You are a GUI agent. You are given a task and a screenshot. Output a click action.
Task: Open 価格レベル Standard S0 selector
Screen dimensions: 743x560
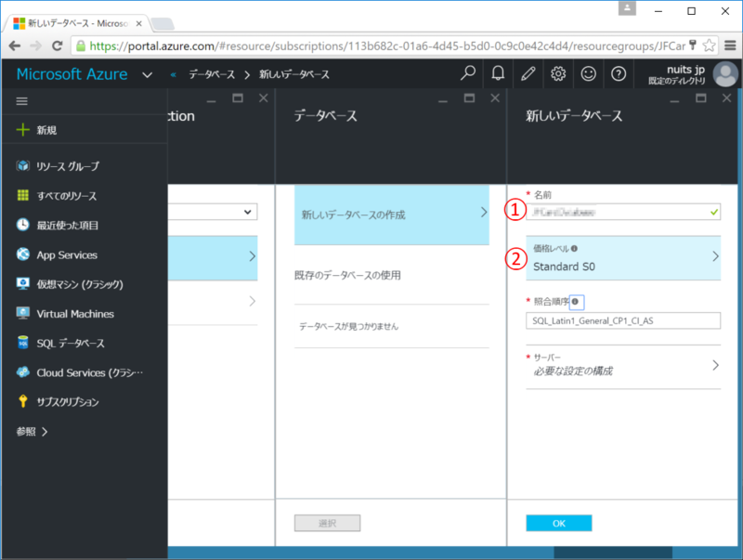(x=623, y=258)
